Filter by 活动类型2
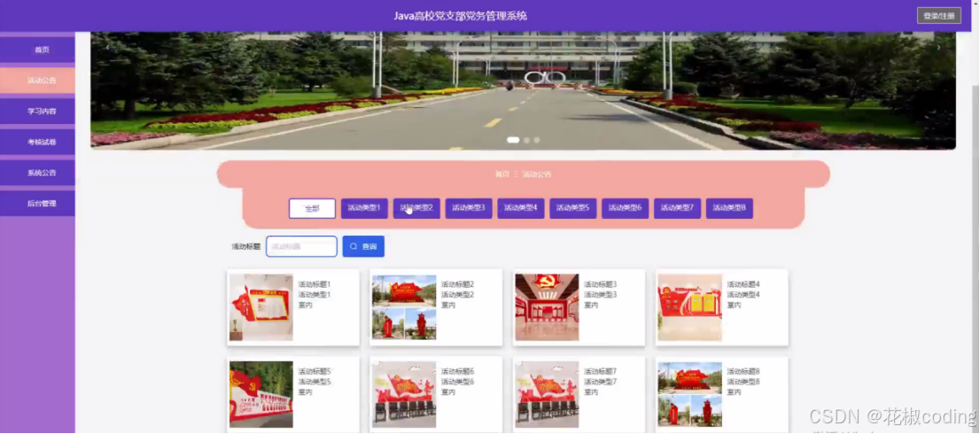The image size is (980, 434). click(416, 208)
